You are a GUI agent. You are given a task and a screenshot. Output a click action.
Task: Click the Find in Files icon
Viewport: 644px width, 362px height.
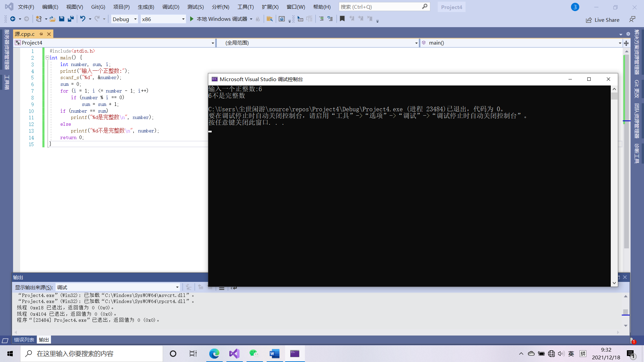coord(269,19)
